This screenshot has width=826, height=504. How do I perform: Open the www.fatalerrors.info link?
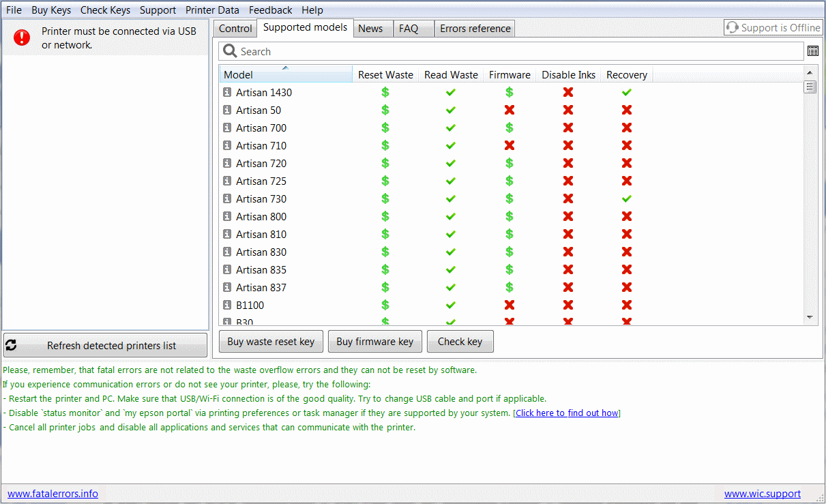[53, 494]
